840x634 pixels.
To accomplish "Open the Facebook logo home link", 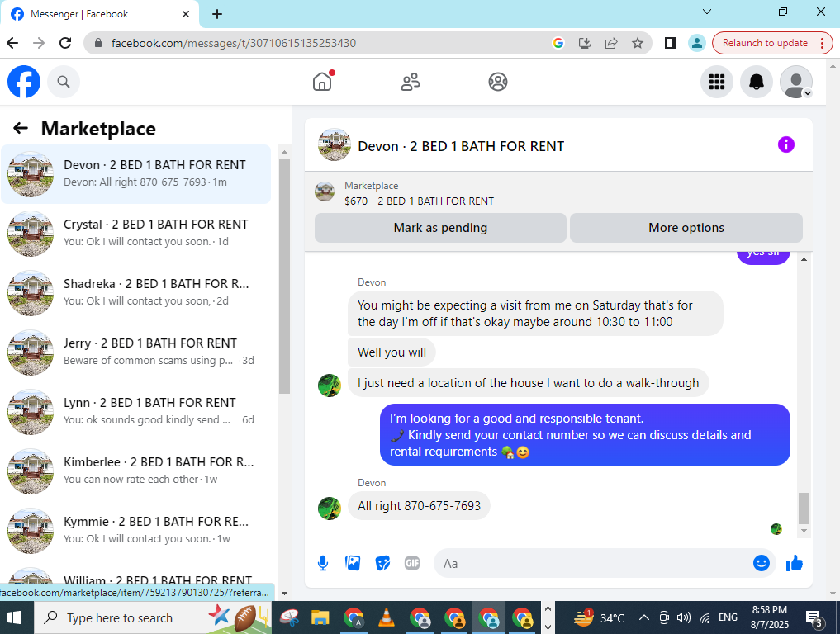I will coord(24,82).
